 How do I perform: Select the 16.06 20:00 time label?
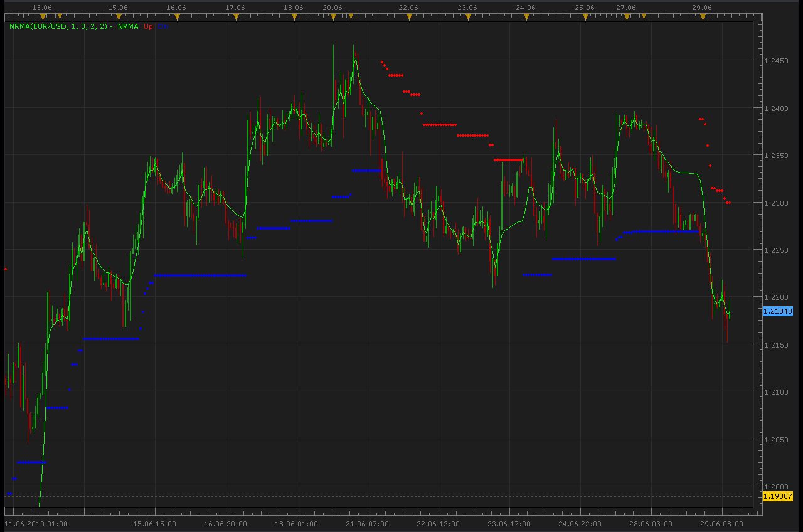coord(225,524)
